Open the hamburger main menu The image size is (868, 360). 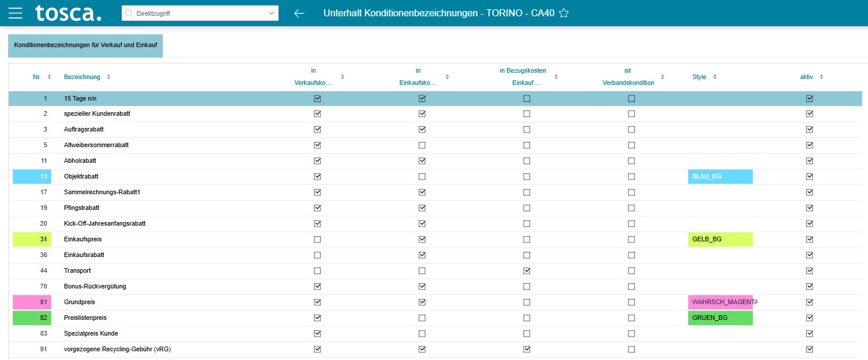click(x=15, y=13)
